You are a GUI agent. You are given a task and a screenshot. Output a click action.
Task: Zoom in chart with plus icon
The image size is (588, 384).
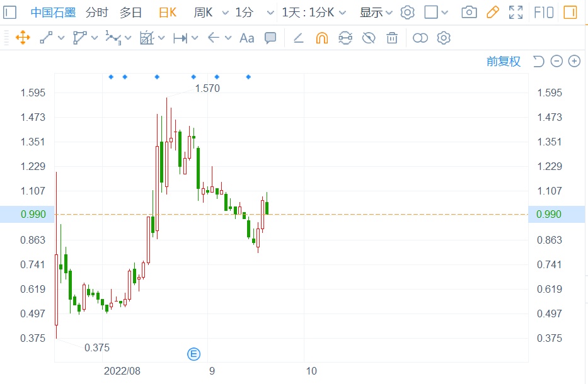[x=574, y=61]
